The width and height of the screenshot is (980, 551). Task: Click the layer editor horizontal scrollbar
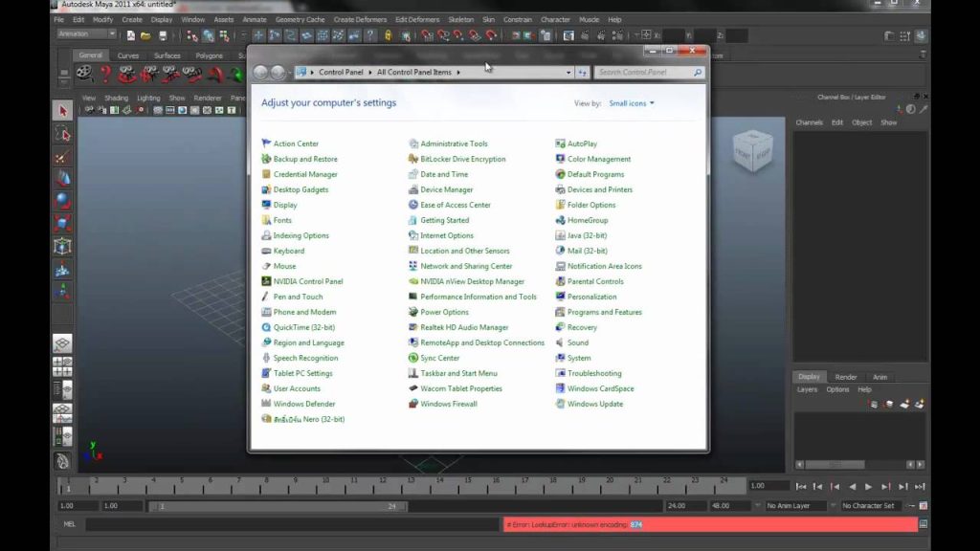[x=835, y=465]
